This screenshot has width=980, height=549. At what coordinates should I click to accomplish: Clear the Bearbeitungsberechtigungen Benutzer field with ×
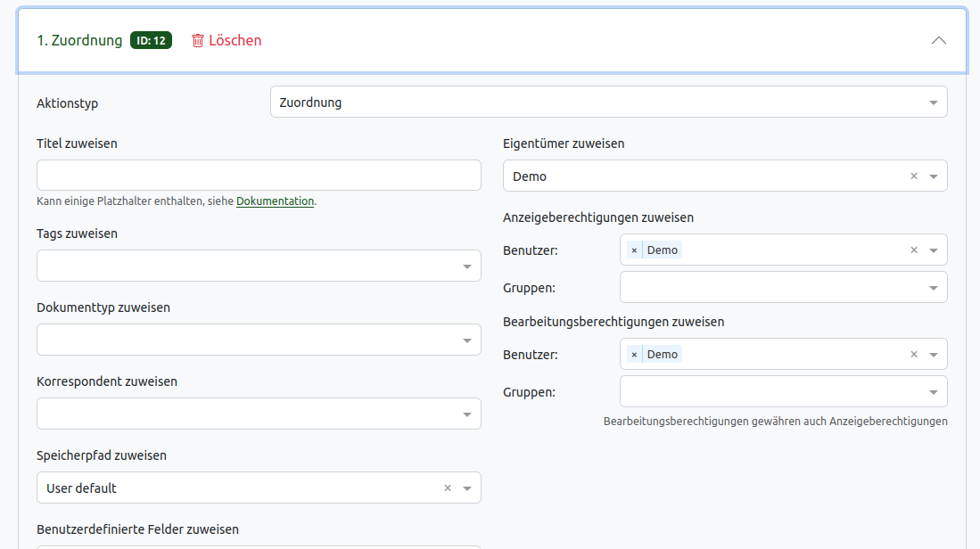[x=913, y=354]
